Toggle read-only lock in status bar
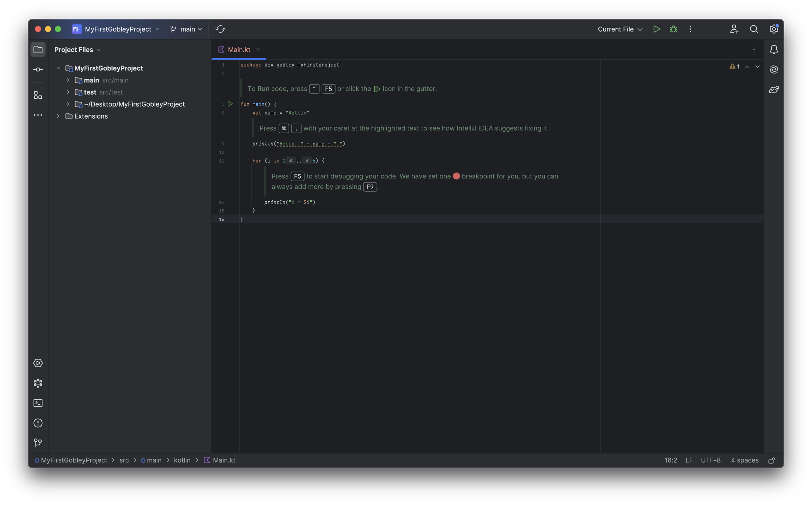This screenshot has height=505, width=812. pos(771,460)
